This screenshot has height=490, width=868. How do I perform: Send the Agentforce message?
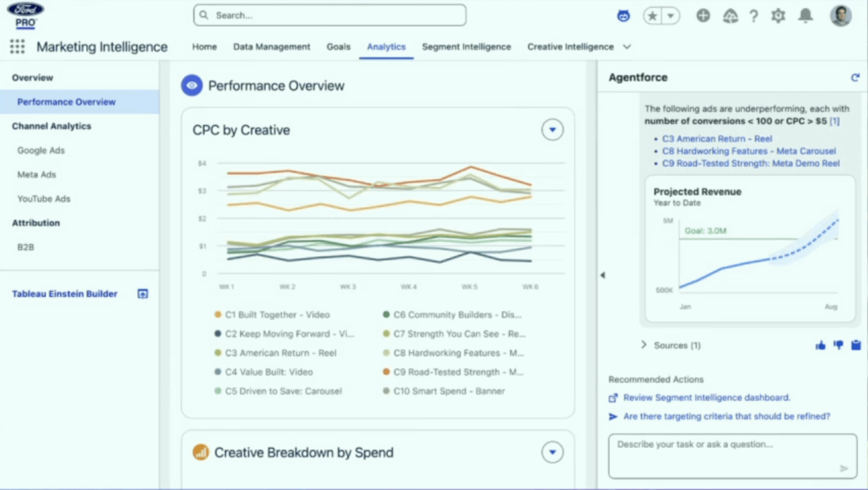844,469
